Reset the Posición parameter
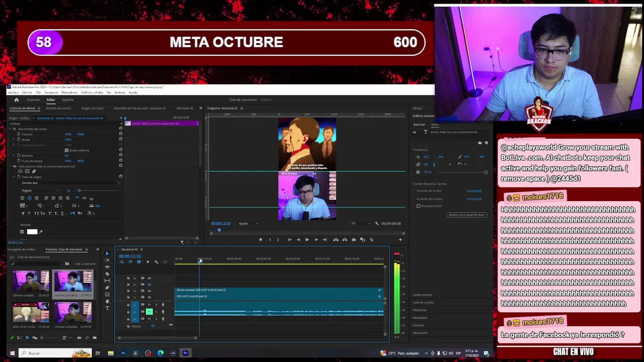Screen dimensions: 644x362 point(120,134)
